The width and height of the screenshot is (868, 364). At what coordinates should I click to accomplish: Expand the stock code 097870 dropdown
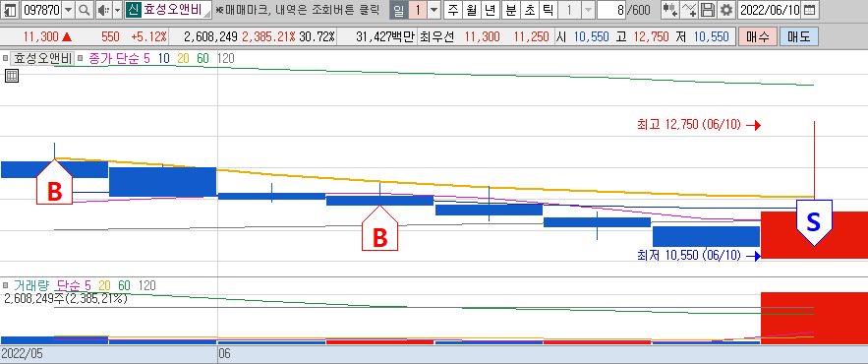coord(68,10)
